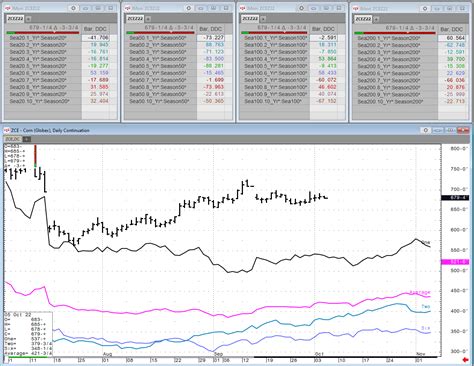This screenshot has height=366, width=474.
Task: Click the Bar: DDC header in the Sea200 window
Action: 452,29
